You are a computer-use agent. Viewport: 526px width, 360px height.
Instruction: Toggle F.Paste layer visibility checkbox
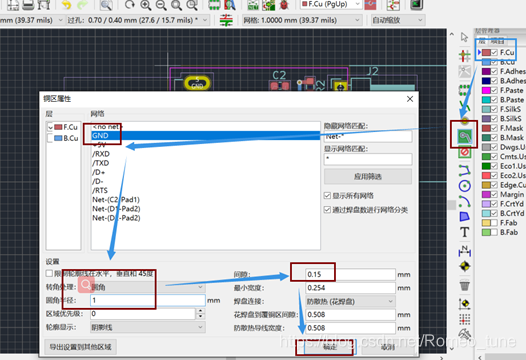tap(494, 90)
